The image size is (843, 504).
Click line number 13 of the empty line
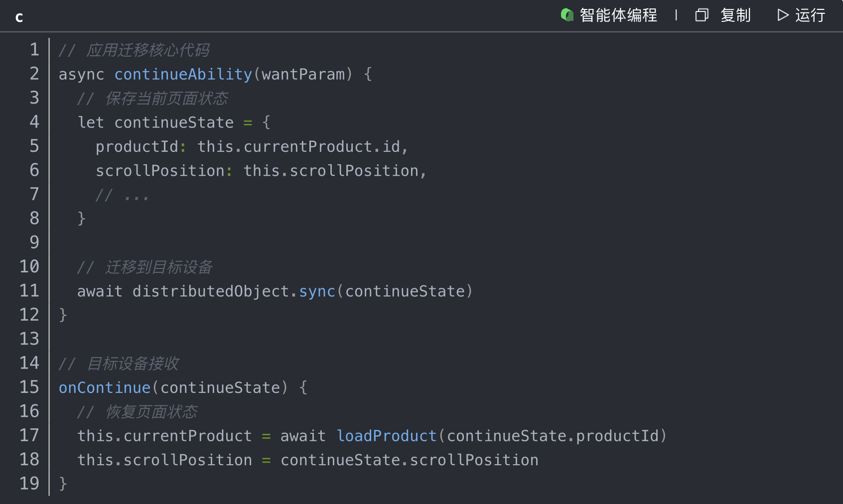[x=29, y=339]
